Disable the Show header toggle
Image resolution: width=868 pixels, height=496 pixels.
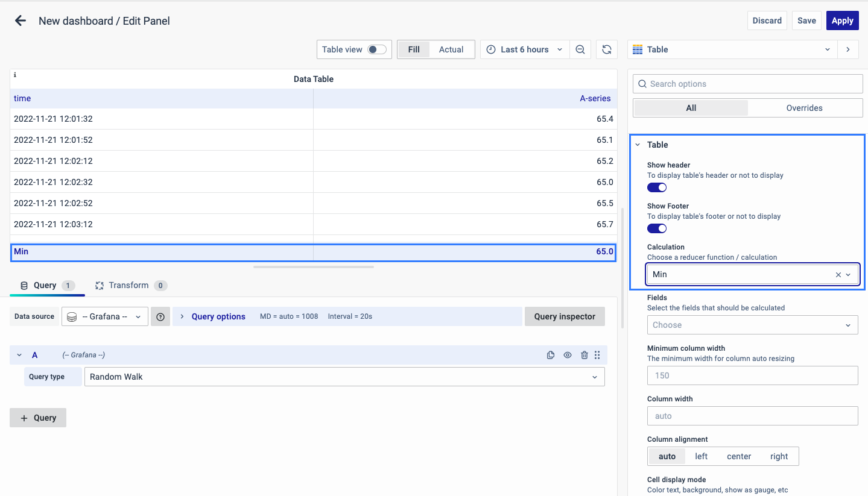657,187
